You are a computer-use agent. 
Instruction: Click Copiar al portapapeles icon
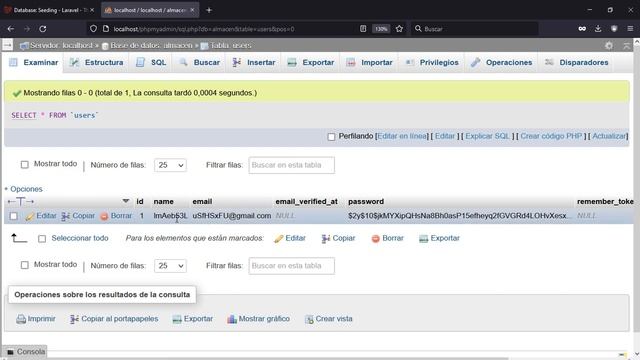click(x=74, y=319)
